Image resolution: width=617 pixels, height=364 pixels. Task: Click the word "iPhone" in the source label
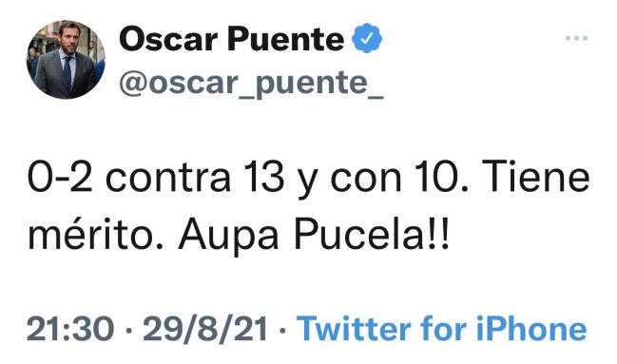click(531, 328)
